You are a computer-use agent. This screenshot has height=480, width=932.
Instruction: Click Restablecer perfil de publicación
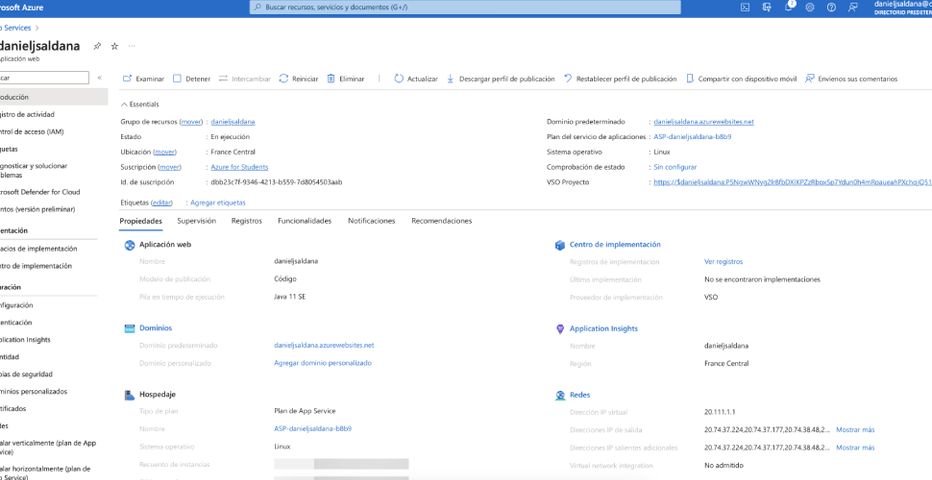coord(620,79)
